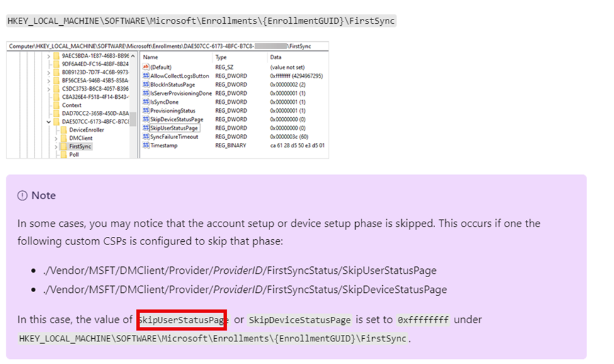Click data 0xffffffff (4294967295)

(297, 76)
